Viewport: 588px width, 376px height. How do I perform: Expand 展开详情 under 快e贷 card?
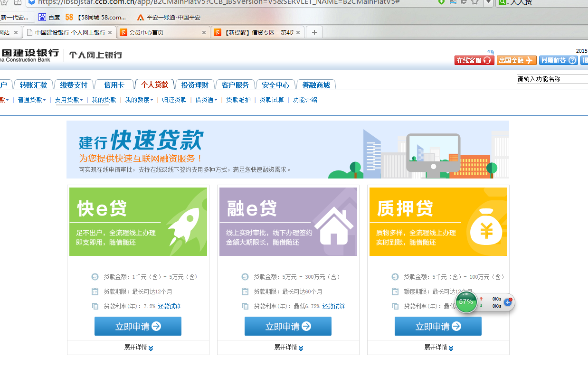[139, 348]
